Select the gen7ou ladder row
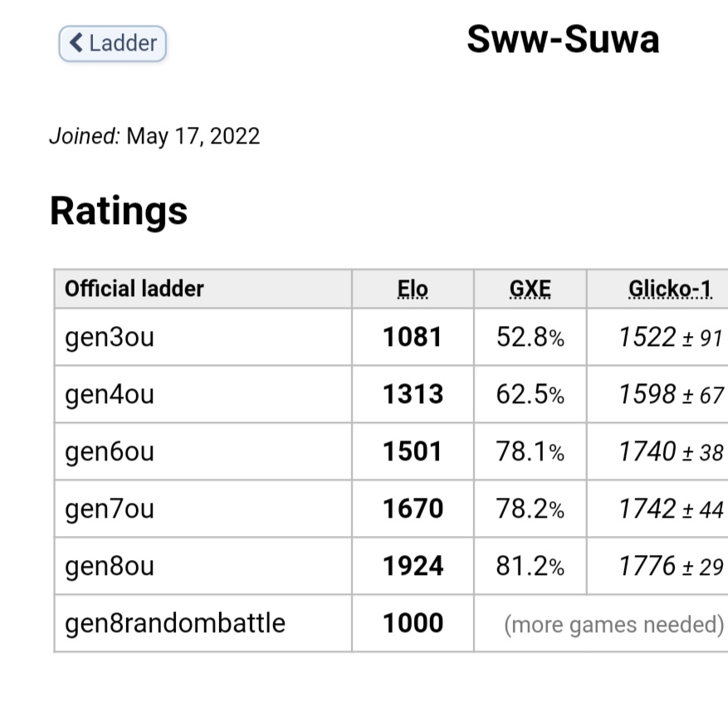 click(x=110, y=509)
